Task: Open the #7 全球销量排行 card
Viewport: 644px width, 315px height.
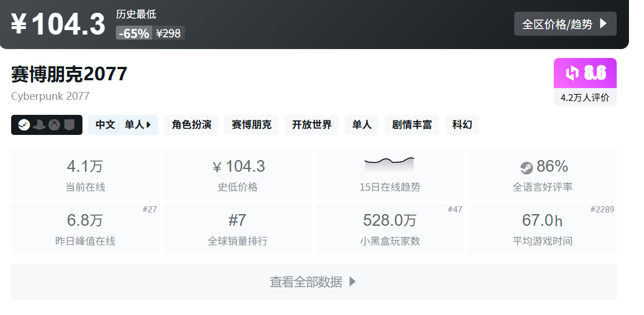Action: tap(238, 228)
